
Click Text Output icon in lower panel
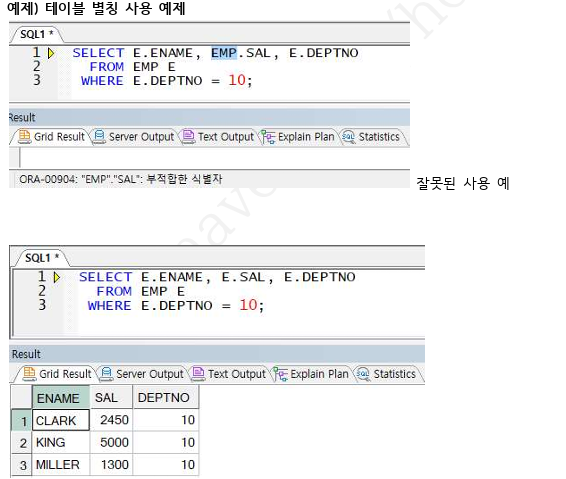point(198,374)
